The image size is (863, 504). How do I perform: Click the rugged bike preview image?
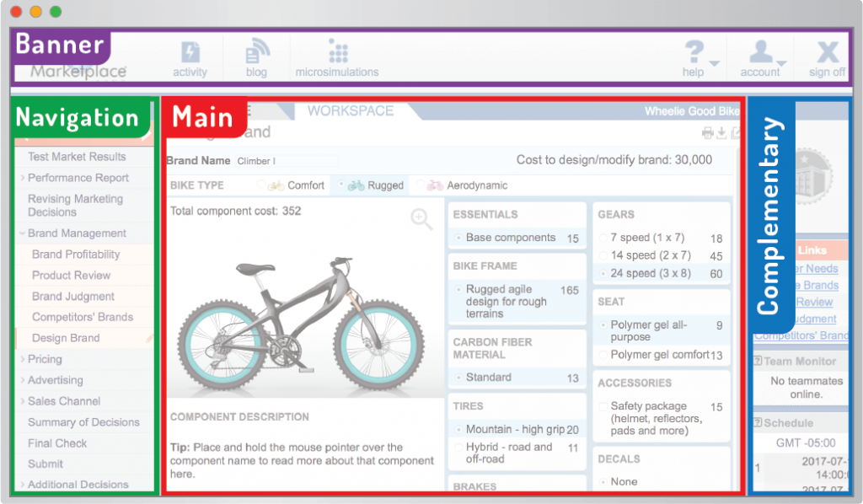point(301,324)
